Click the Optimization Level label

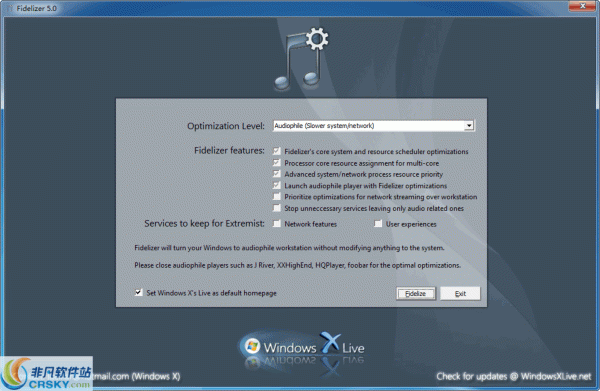point(226,126)
